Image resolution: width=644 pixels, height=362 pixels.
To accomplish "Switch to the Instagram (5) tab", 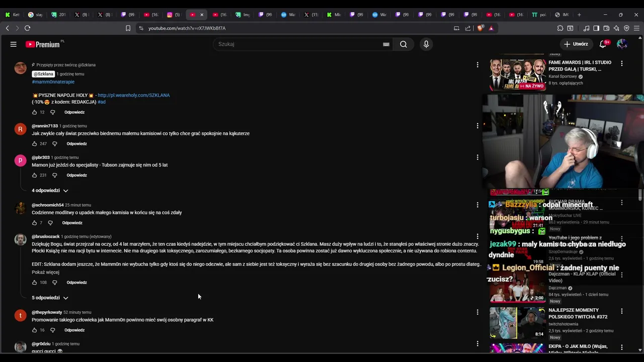I will coord(174,15).
